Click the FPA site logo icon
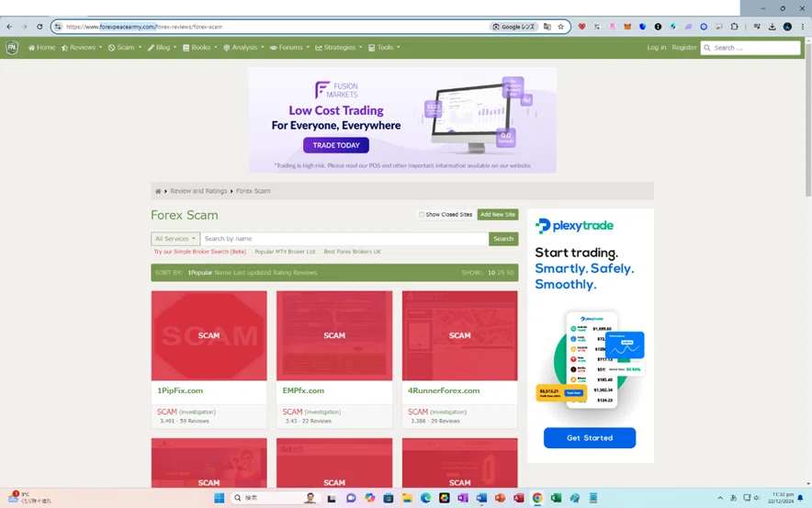Screen dimensions: 812x508 point(12,48)
